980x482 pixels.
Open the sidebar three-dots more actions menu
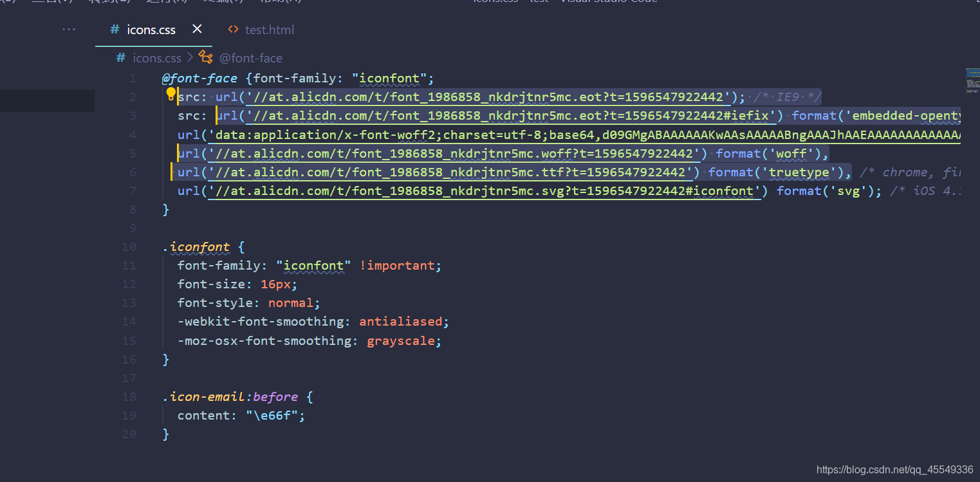pos(69,29)
